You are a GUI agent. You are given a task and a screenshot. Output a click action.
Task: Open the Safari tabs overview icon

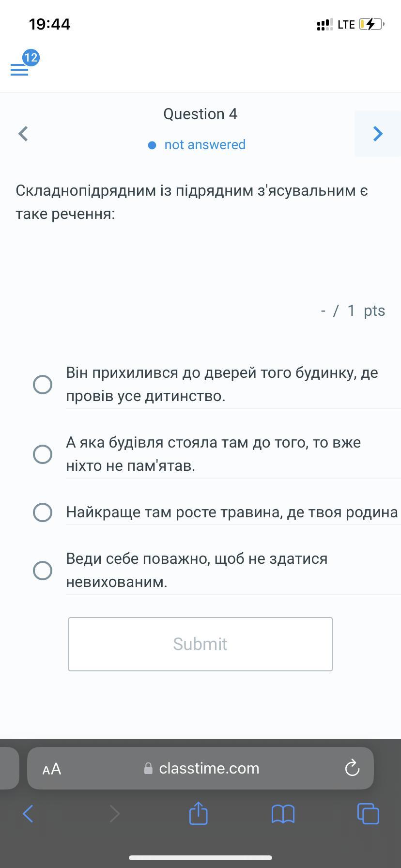368,813
